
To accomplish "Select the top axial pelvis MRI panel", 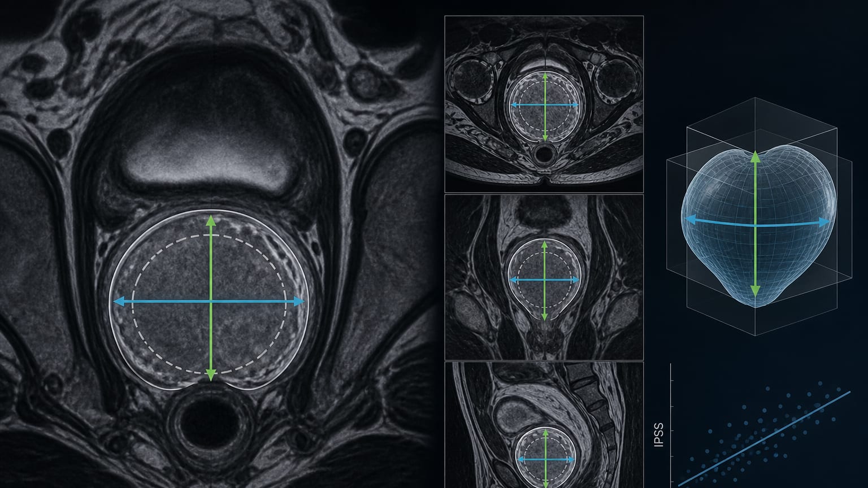I will (x=544, y=104).
